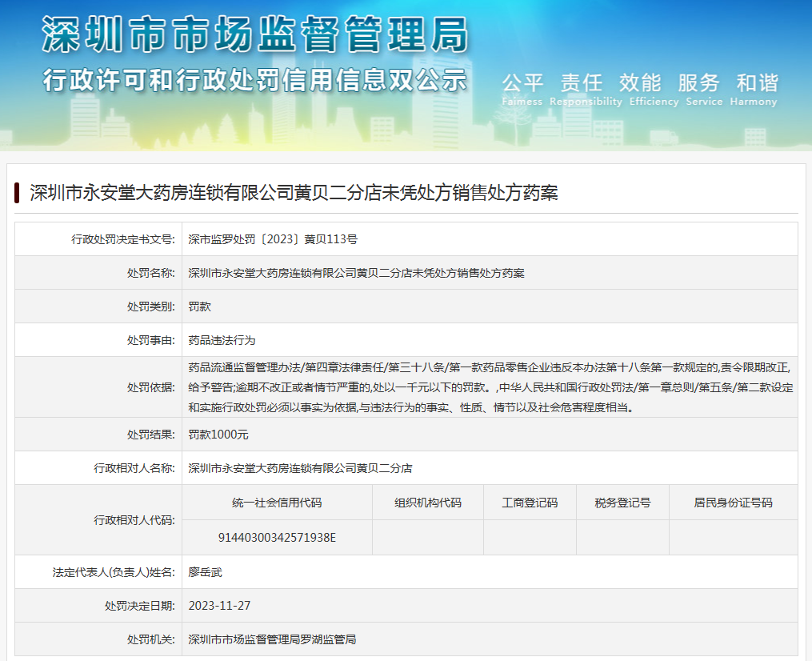Click the 行政相对人代码 label

point(134,520)
